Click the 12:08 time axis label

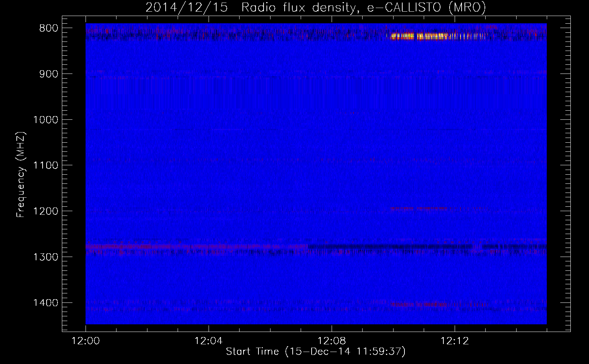pos(332,341)
